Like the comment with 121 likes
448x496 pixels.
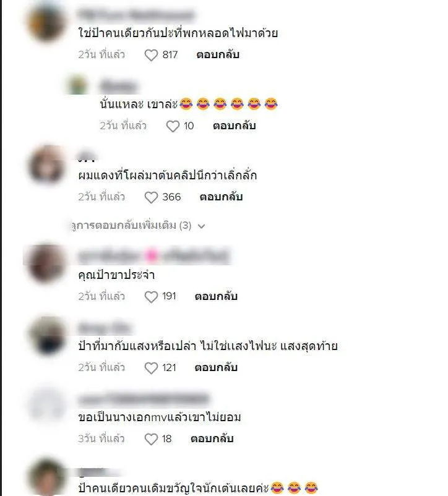[151, 368]
